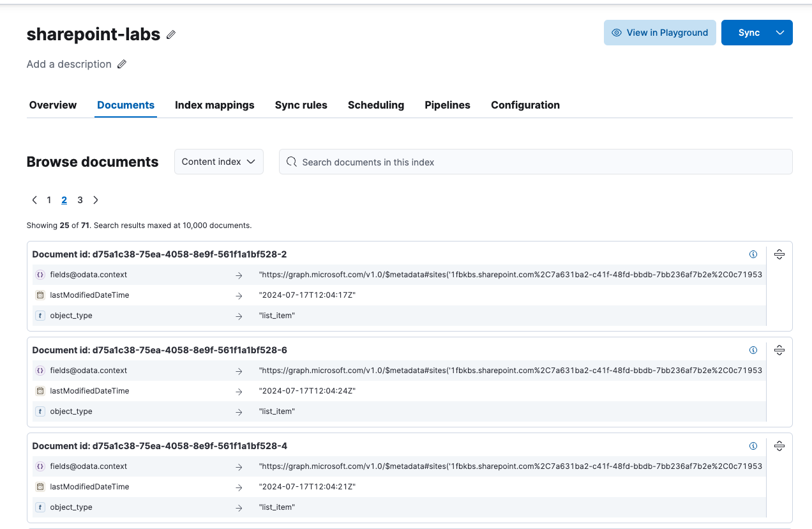
Task: Click the arrow icon beside fields@odata.context in document 528-4
Action: coord(239,467)
